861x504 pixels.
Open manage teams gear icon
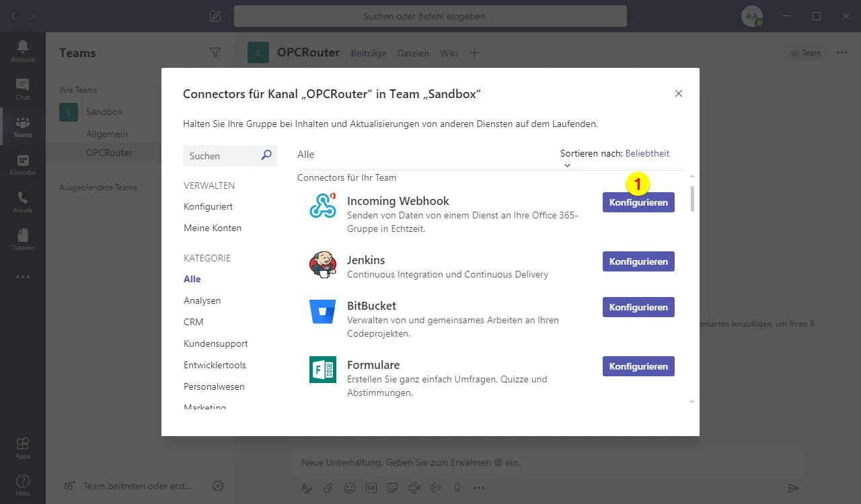point(218,485)
